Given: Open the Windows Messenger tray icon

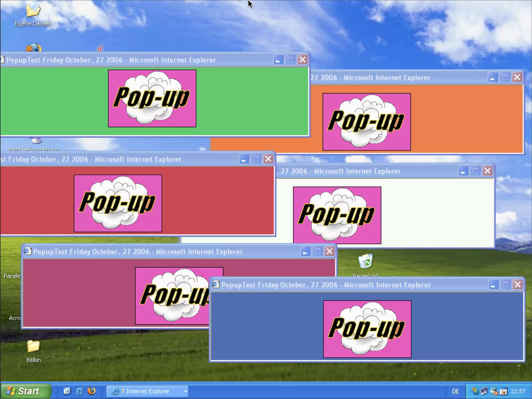Looking at the screenshot, I should click(494, 391).
